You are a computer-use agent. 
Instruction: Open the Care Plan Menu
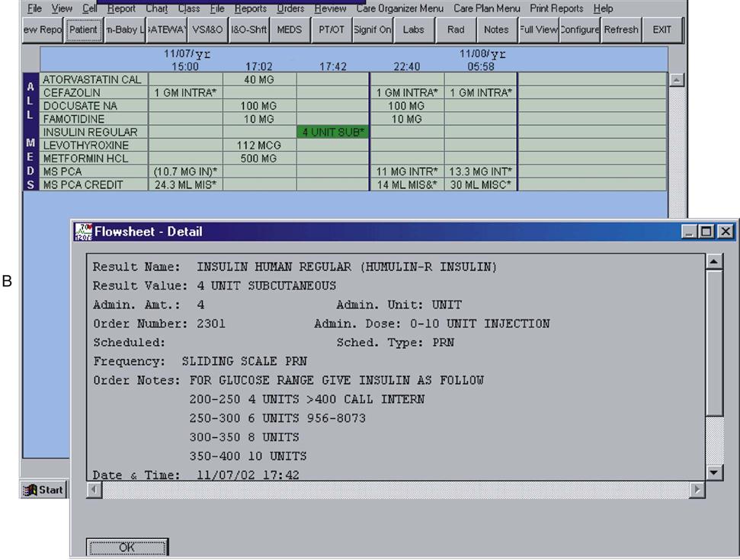487,8
